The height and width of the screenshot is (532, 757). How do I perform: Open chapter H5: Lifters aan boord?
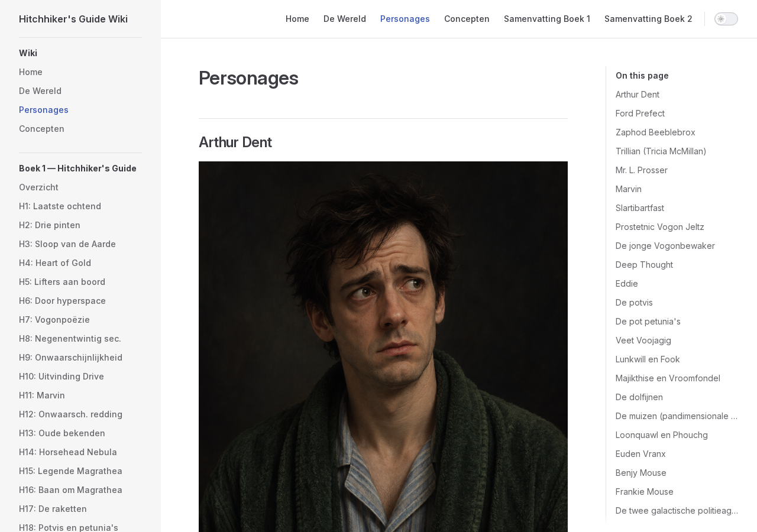pos(62,282)
